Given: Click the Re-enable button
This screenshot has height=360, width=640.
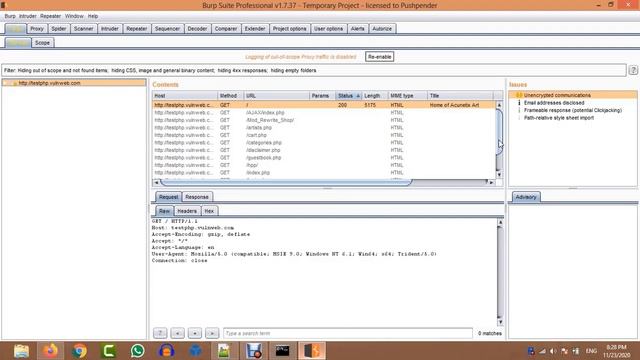Looking at the screenshot, I should tap(379, 57).
